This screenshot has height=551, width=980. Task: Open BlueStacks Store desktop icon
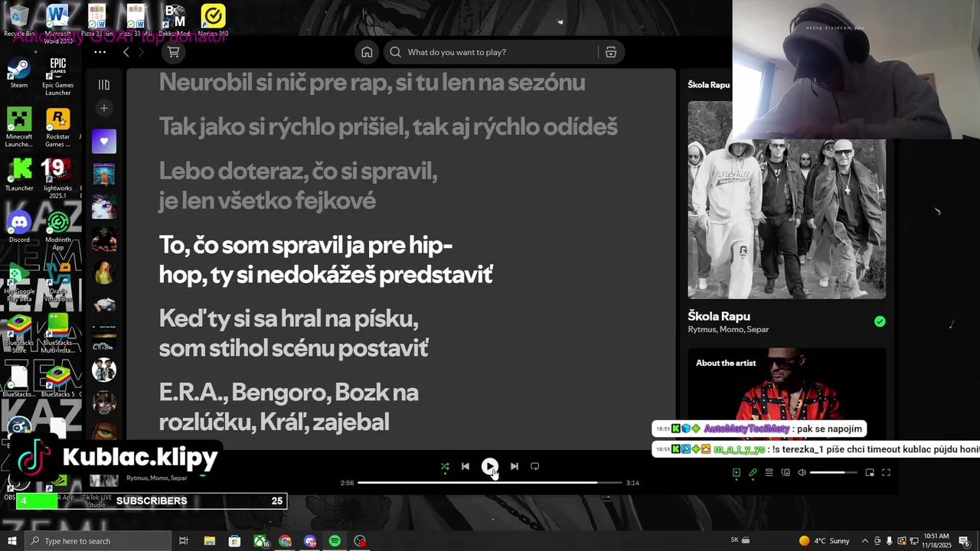tap(18, 333)
